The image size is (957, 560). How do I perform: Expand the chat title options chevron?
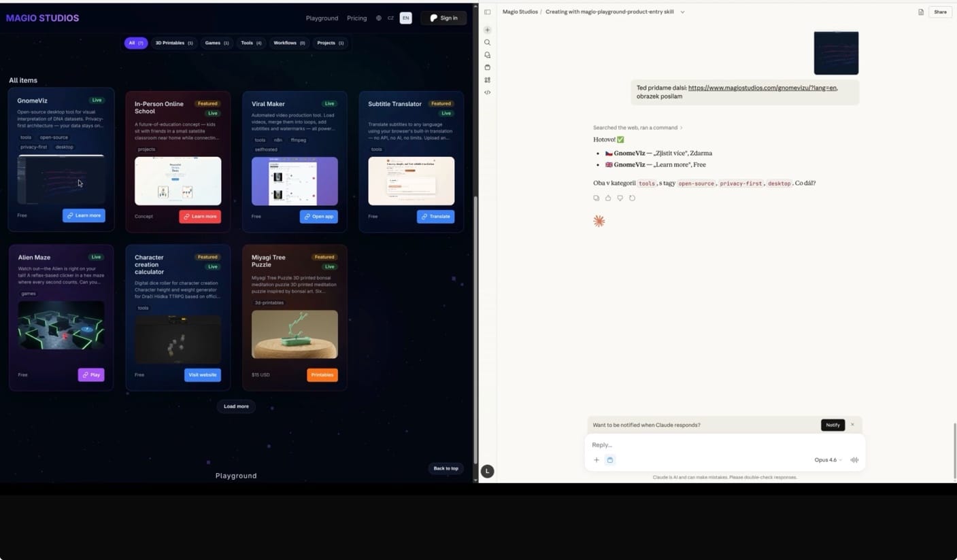(x=682, y=12)
